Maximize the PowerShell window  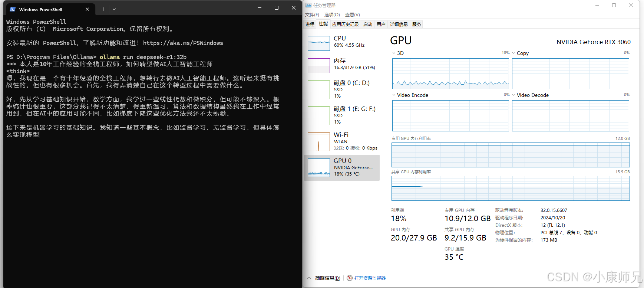pyautogui.click(x=277, y=8)
